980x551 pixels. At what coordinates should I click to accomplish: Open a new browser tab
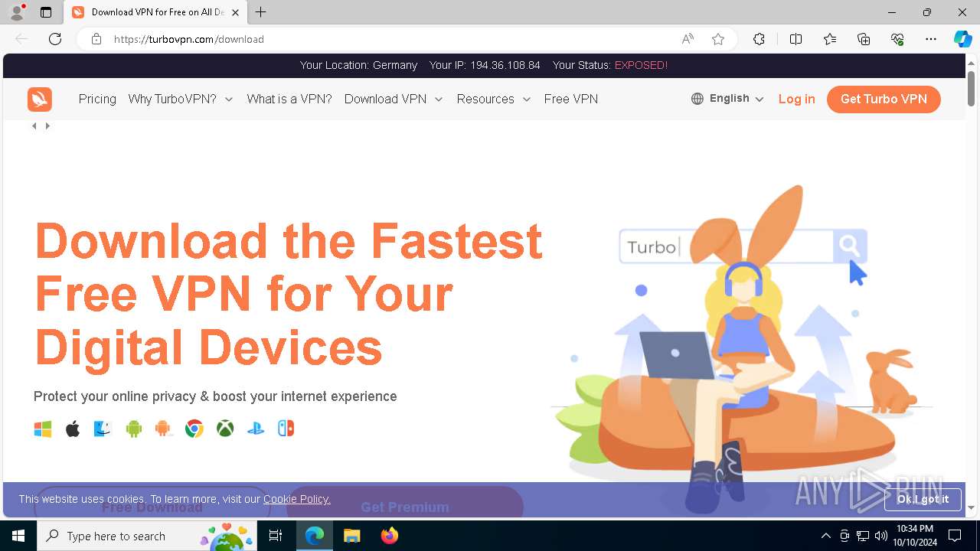point(261,12)
